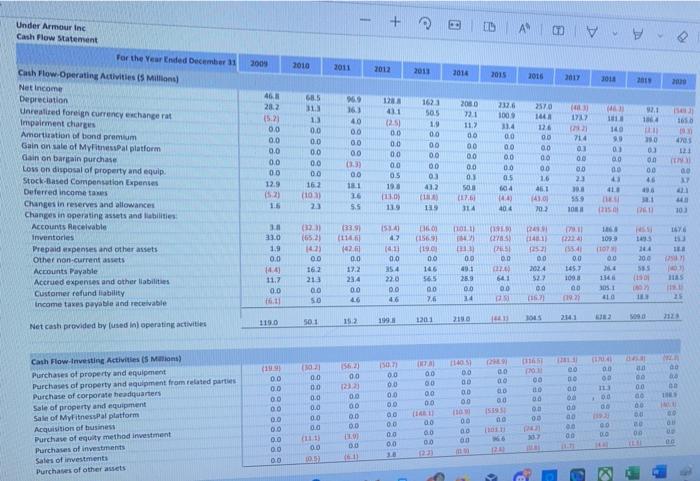Click the 2018 column header
This screenshot has width=700, height=481.
(608, 79)
